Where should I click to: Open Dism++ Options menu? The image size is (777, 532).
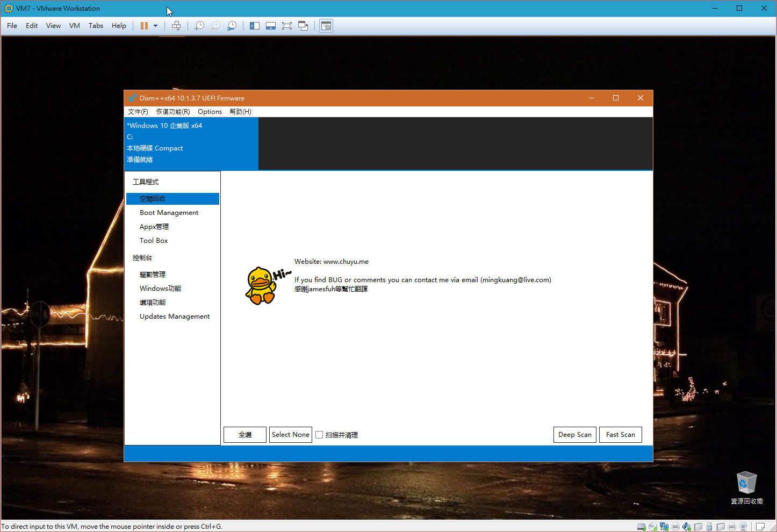coord(210,112)
